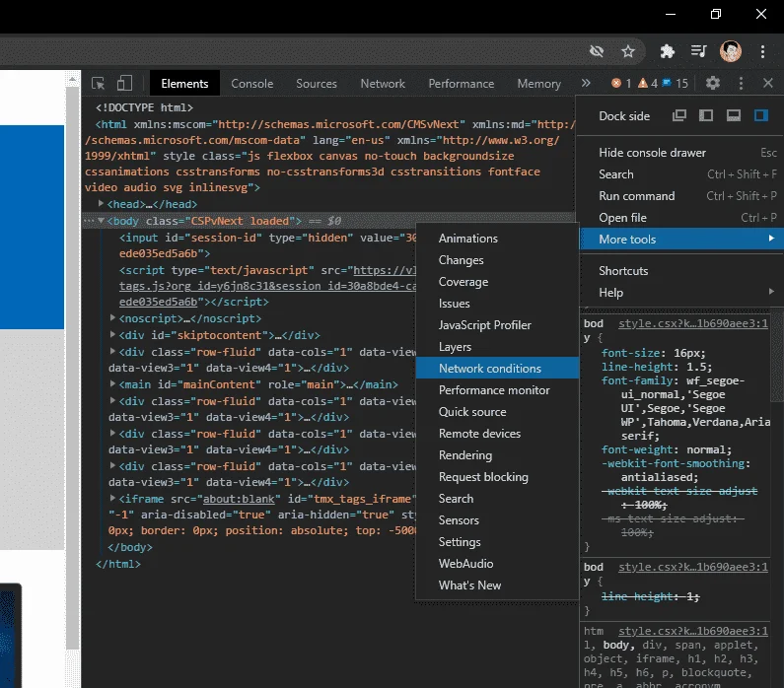Viewport: 784px width, 688px height.
Task: Open the tags.js script src link
Action: (267, 286)
